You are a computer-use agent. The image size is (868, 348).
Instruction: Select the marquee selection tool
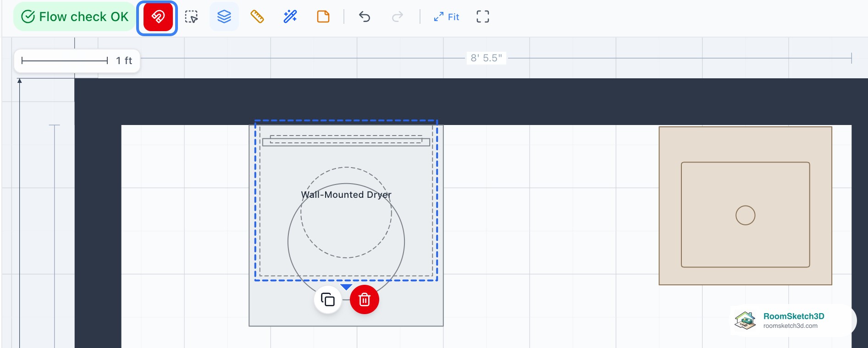pyautogui.click(x=191, y=17)
